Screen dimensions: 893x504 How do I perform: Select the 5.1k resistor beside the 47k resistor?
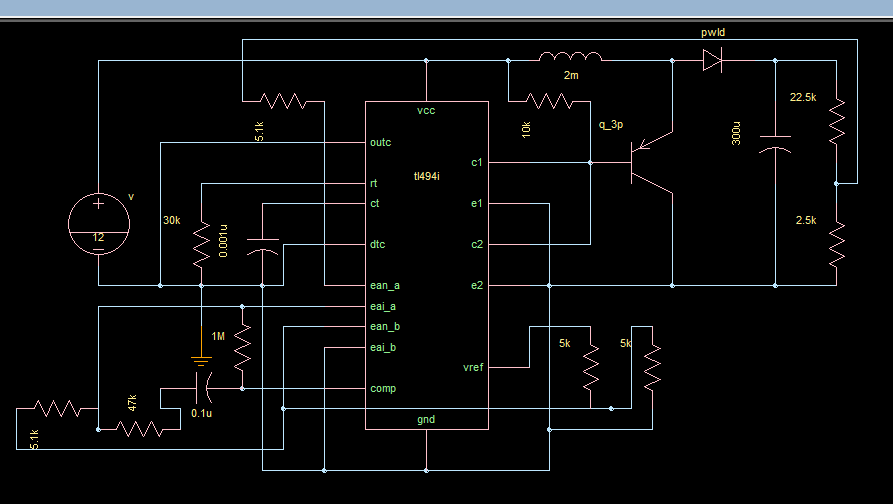pos(57,408)
